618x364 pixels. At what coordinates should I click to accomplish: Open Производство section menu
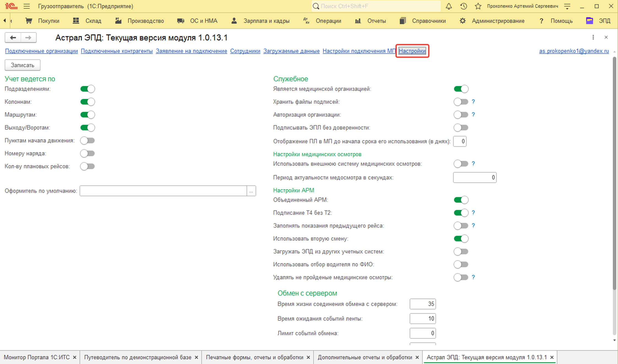(x=140, y=21)
